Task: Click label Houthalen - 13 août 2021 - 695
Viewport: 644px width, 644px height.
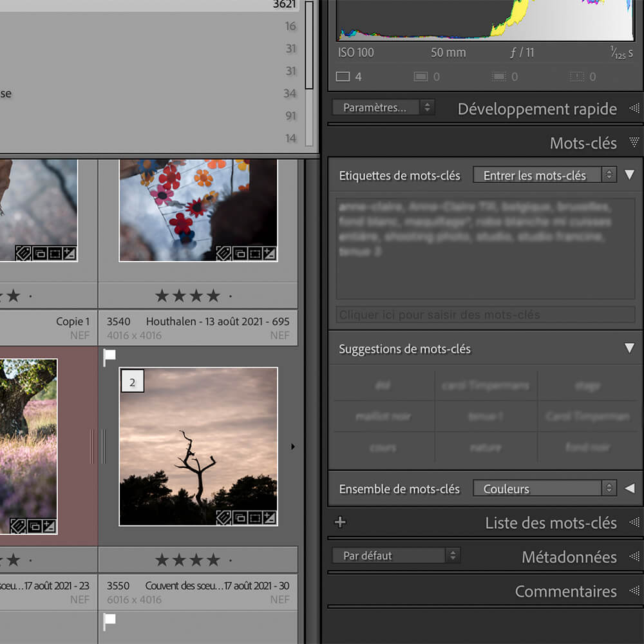Action: [218, 321]
